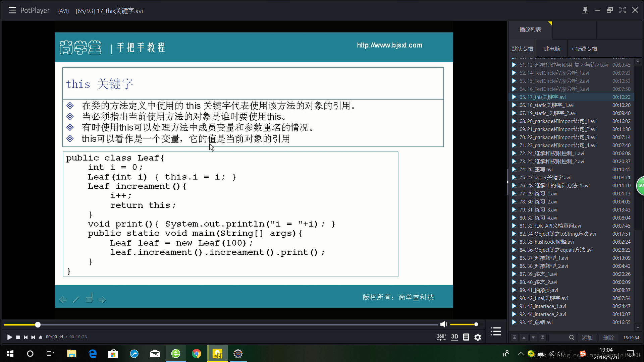
Task: Switch to fullscreen with the expand icon
Action: pyautogui.click(x=623, y=10)
